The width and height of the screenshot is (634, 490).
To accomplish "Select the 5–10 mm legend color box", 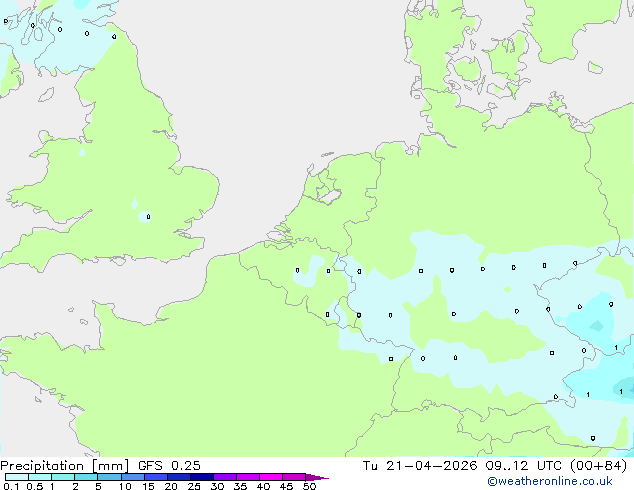I will (x=109, y=477).
